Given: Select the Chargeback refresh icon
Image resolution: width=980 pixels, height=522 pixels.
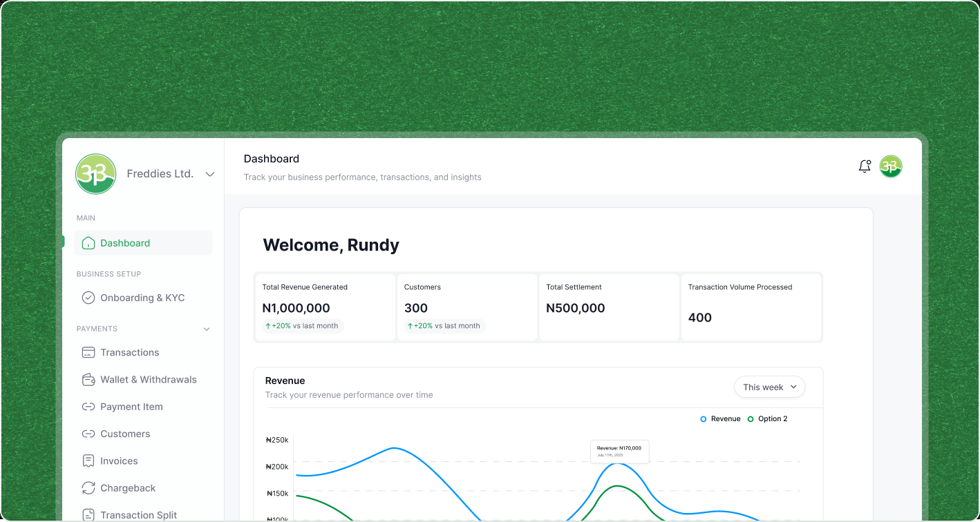Looking at the screenshot, I should (88, 487).
